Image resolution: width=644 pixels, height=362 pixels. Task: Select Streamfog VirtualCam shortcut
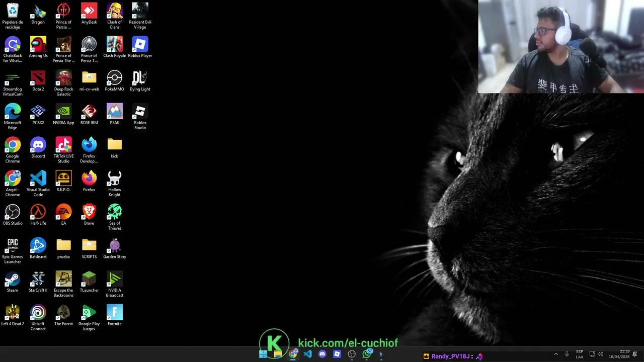point(13,83)
